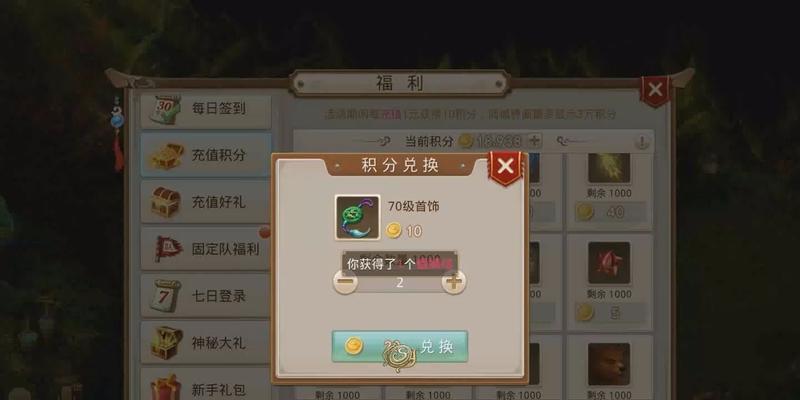This screenshot has width=800, height=400.
Task: Increase exchange quantity with plus button
Action: [x=454, y=281]
